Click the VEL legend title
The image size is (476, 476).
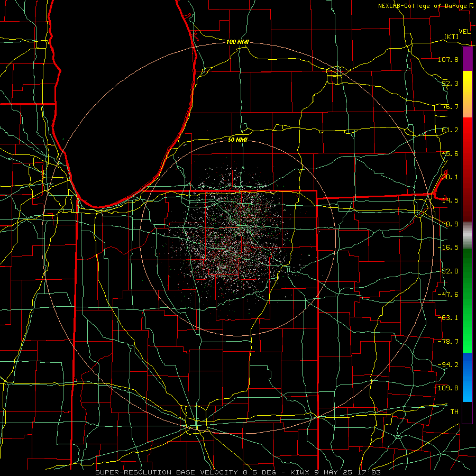click(x=465, y=32)
